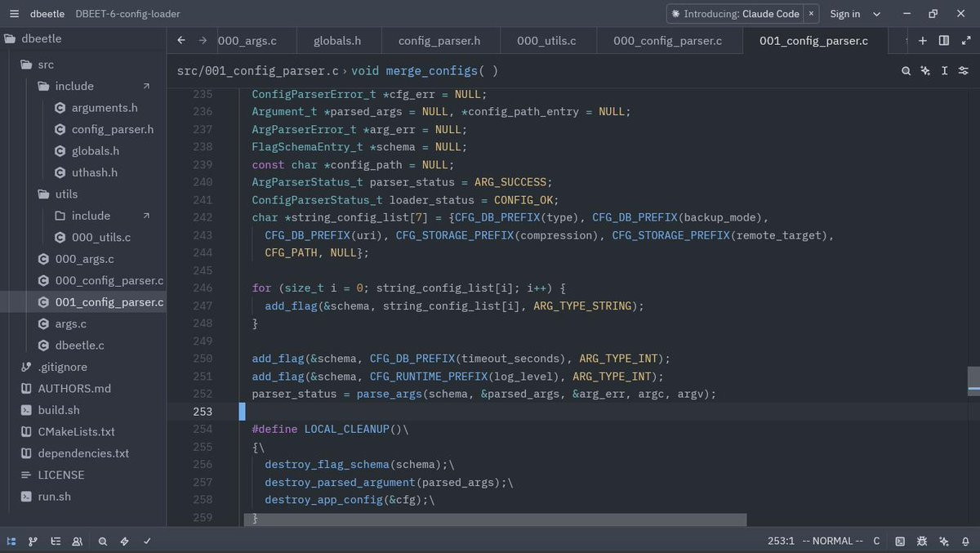Open dbeetle.c in the project tree
The width and height of the screenshot is (980, 553).
coord(83,346)
